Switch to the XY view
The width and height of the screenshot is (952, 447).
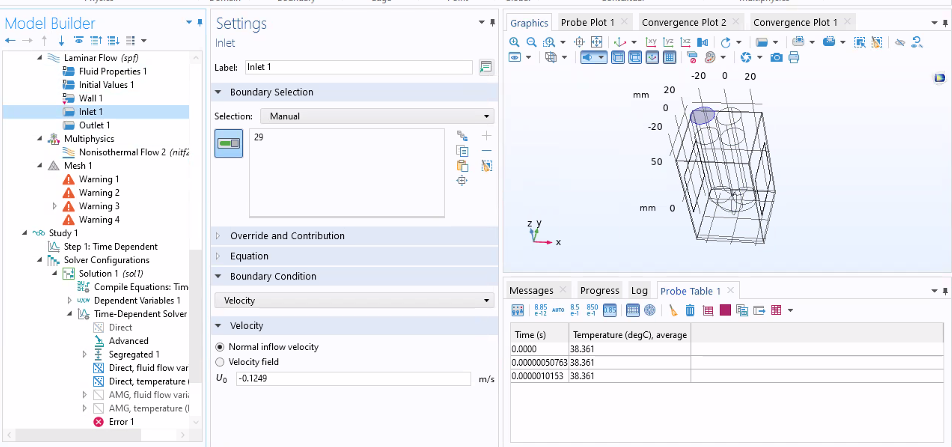tap(652, 41)
